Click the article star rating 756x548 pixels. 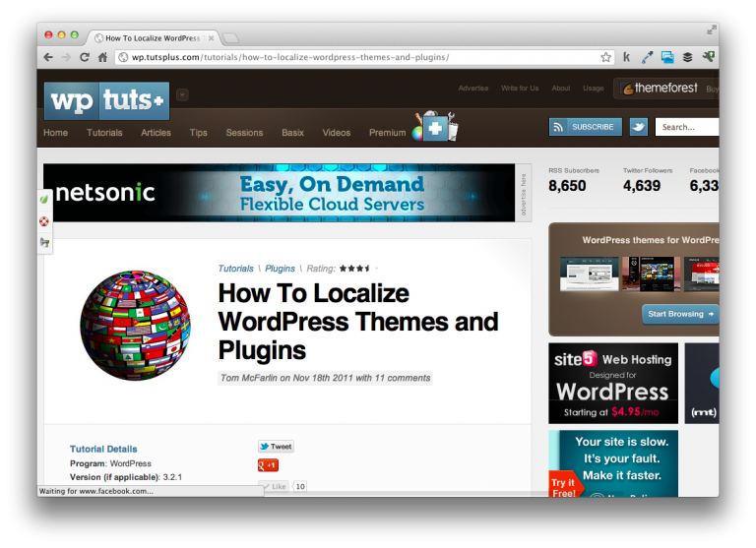point(354,268)
